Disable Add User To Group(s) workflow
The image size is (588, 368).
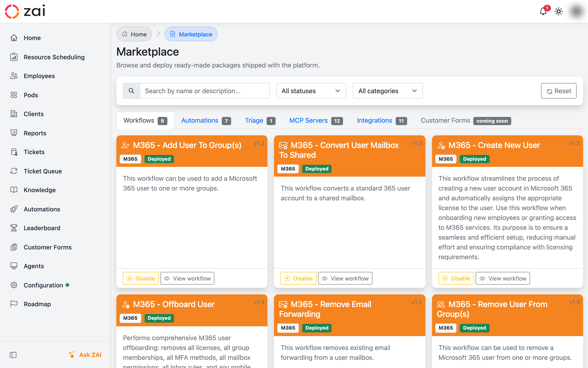pyautogui.click(x=141, y=278)
